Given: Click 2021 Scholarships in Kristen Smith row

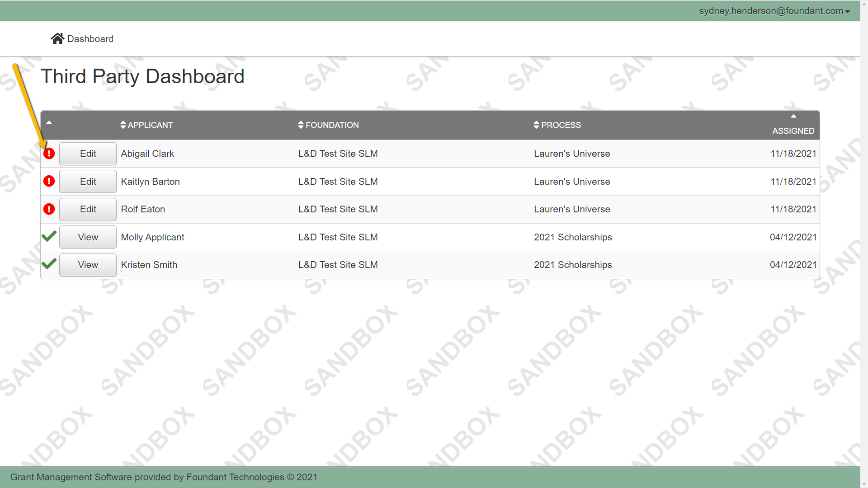Looking at the screenshot, I should point(573,265).
